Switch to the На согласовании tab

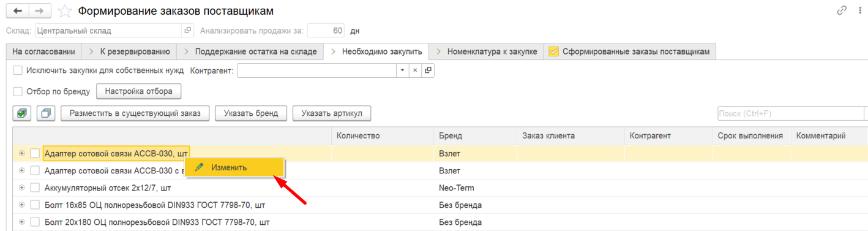pyautogui.click(x=43, y=51)
